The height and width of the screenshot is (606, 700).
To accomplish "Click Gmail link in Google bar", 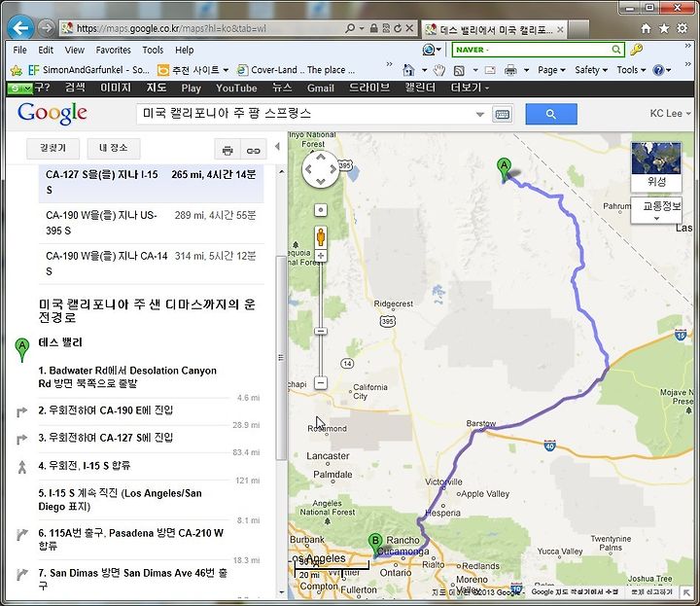I will coord(321,88).
